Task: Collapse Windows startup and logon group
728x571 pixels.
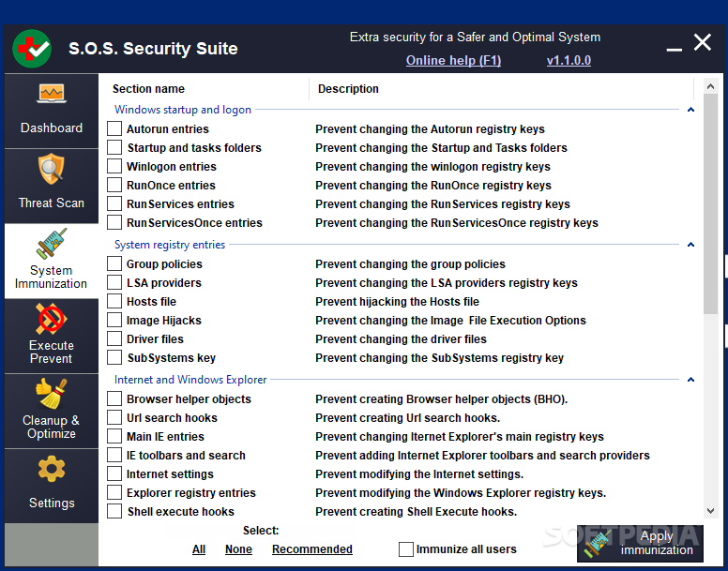Action: 690,110
